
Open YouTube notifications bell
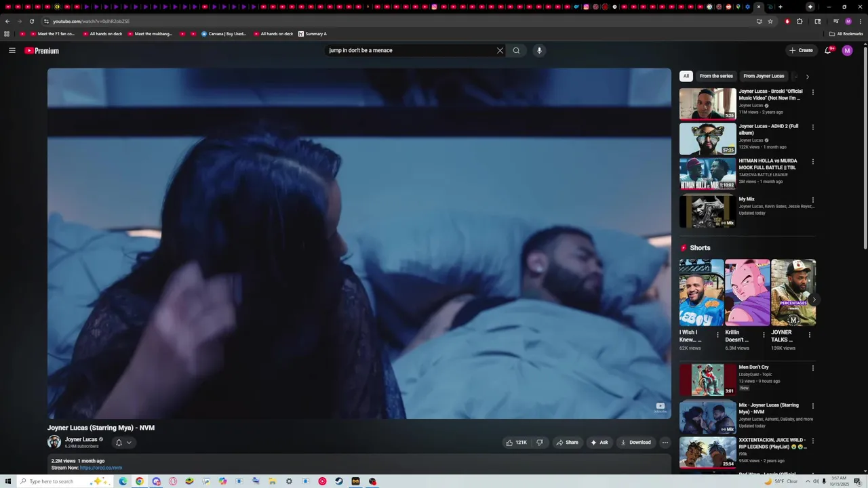(828, 50)
